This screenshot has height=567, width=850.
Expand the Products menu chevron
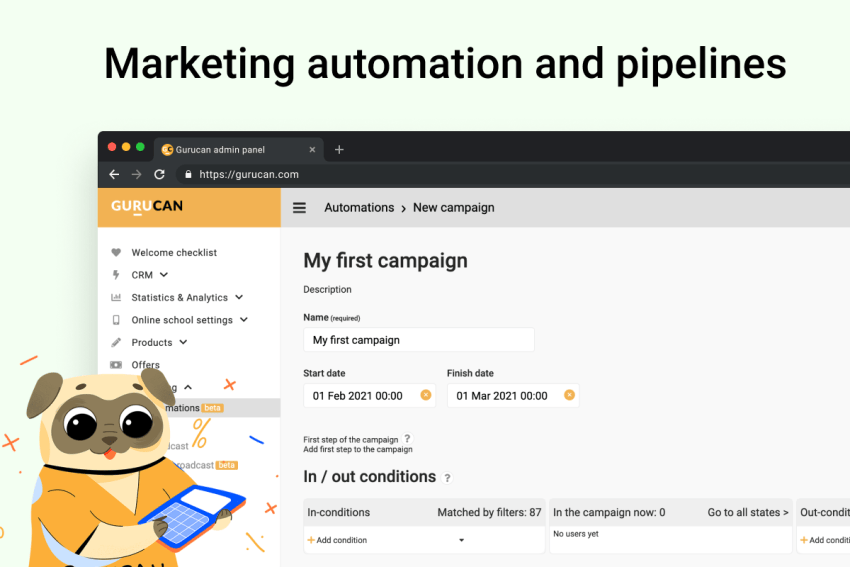click(183, 343)
